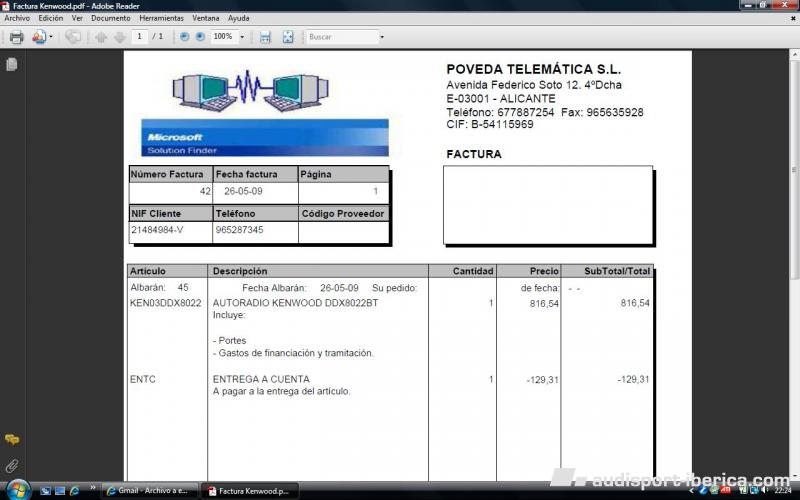Click the red tray icon
Screen dimensions: 800x500
725,491
